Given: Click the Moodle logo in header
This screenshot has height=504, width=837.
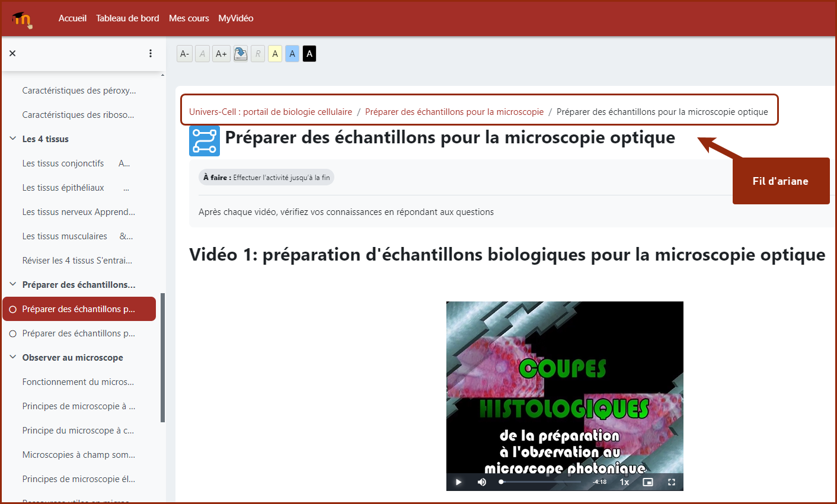Looking at the screenshot, I should 22,19.
